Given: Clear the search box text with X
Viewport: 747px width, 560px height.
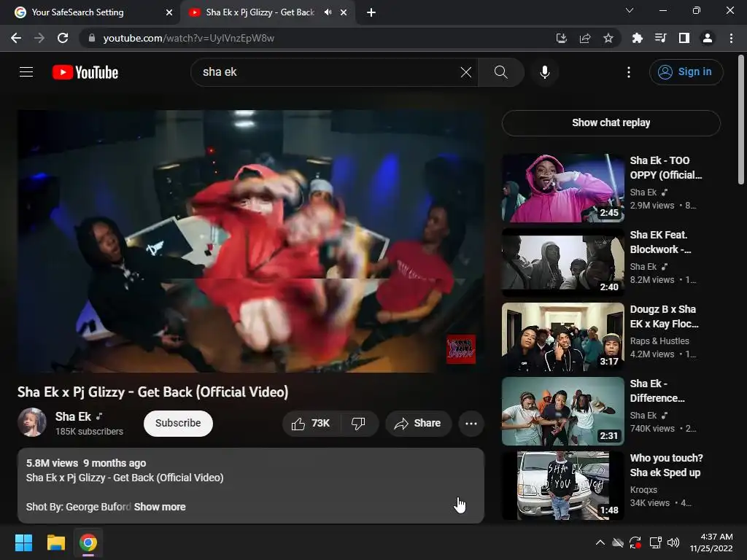Looking at the screenshot, I should pos(466,72).
